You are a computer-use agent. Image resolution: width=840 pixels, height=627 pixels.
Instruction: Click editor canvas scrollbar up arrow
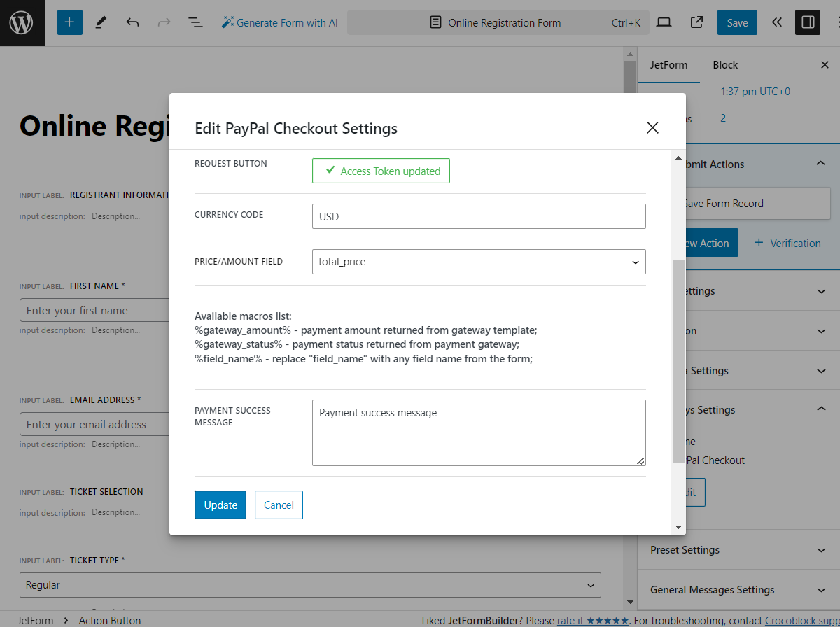630,53
